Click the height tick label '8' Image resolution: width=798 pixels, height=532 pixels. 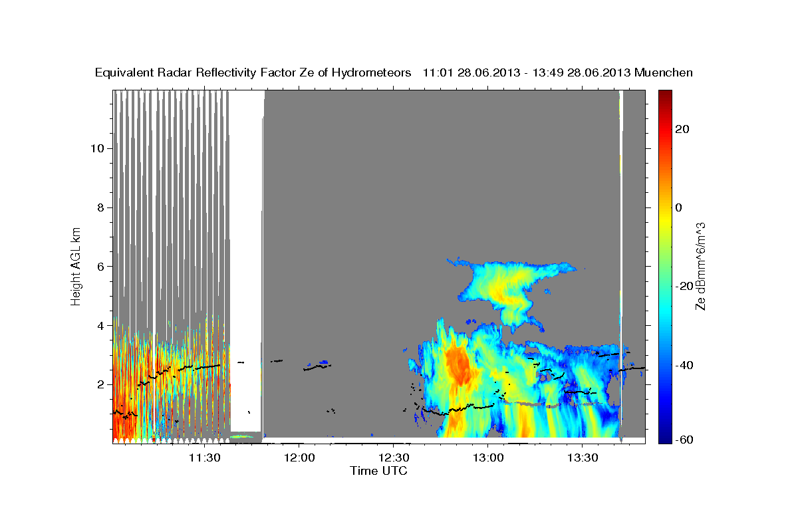tap(101, 207)
